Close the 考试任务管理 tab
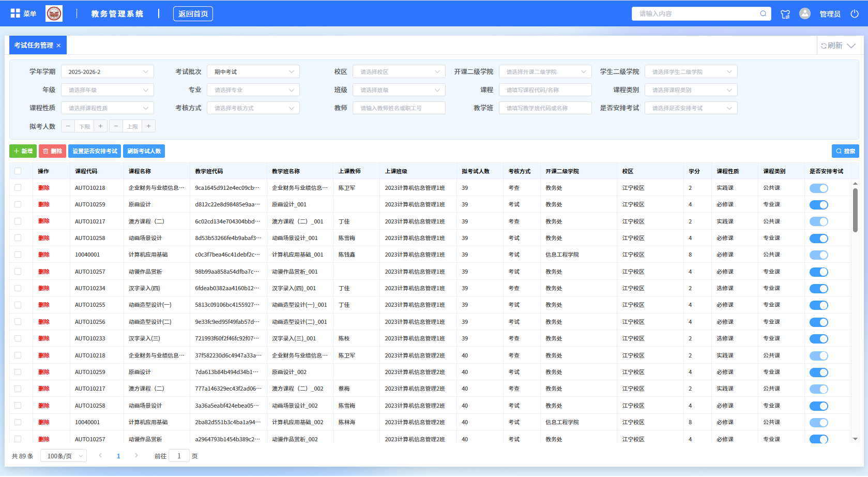The image size is (868, 477). click(58, 46)
